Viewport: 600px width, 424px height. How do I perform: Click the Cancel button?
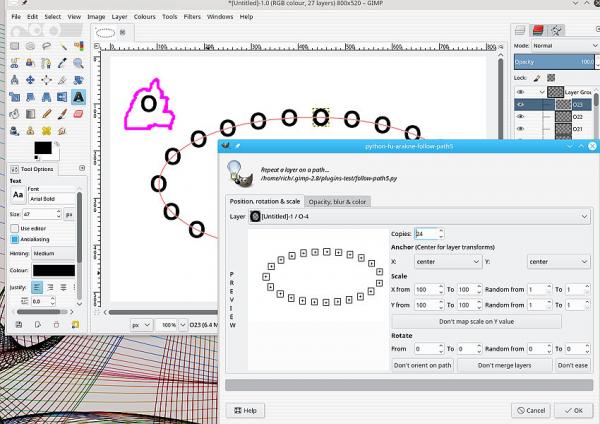tap(531, 411)
